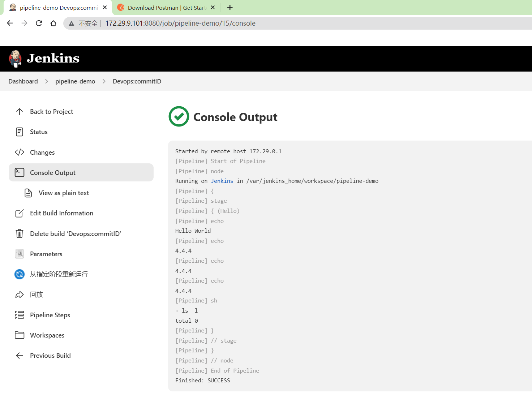Image resolution: width=532 pixels, height=395 pixels.
Task: Click '[Pipeline] End of Pipeline' line
Action: coord(217,370)
